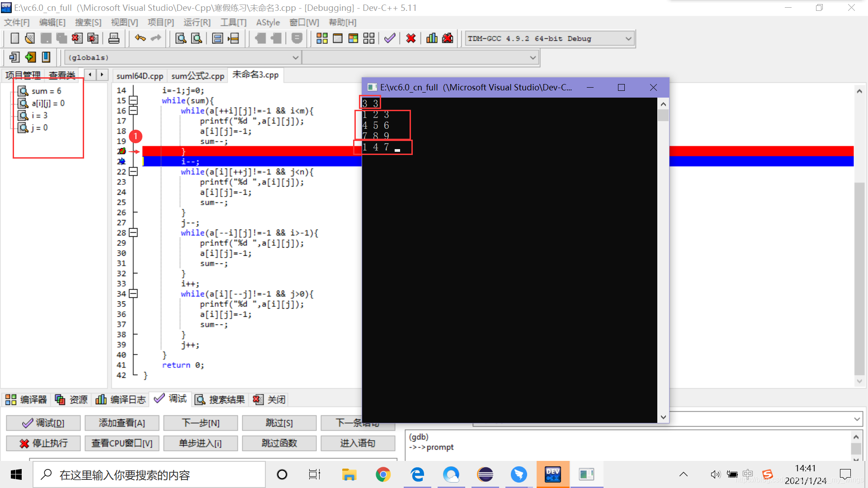The image size is (868, 488).
Task: Click the Goto line toolbar icon
Action: pos(233,38)
